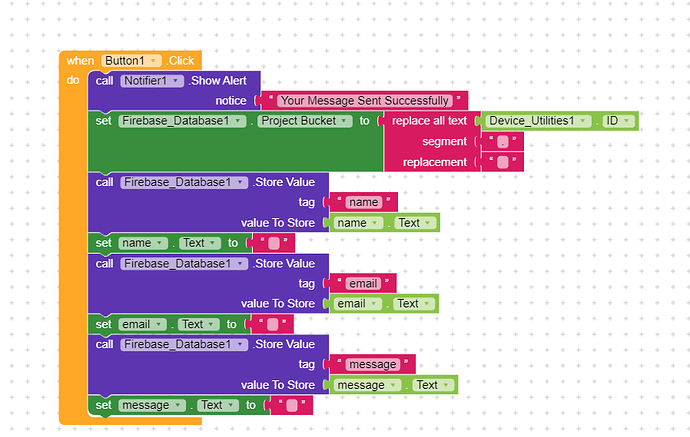Edit empty text in set email.Text block
The width and height of the screenshot is (690, 437).
[272, 325]
